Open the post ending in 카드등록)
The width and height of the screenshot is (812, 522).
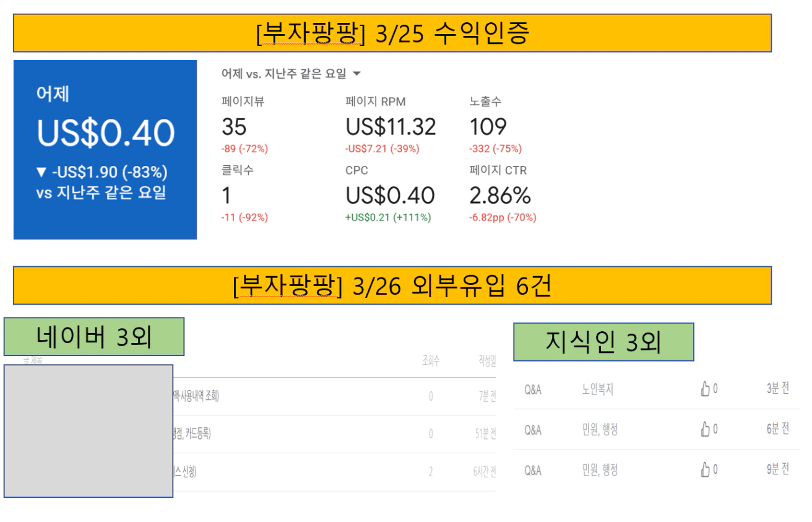pos(192,435)
